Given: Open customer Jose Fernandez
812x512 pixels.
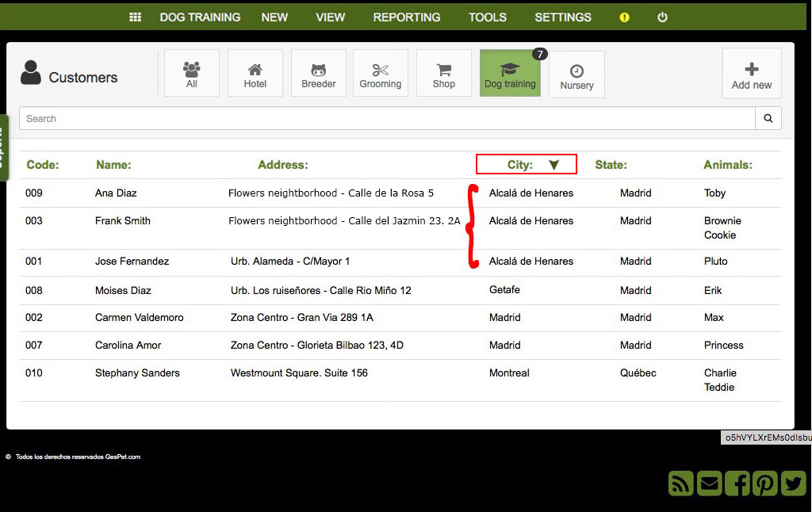Looking at the screenshot, I should point(132,261).
